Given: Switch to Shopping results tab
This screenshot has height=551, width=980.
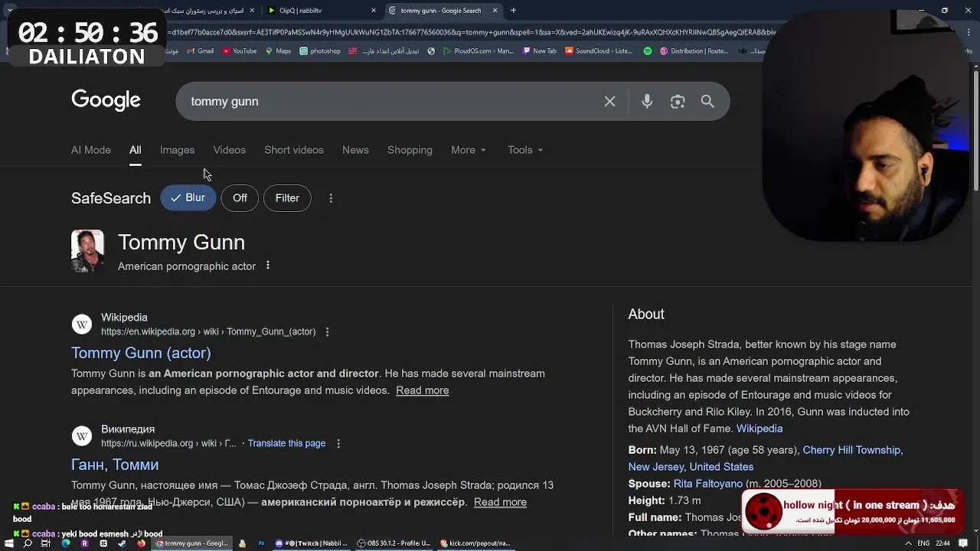Looking at the screenshot, I should coord(410,150).
